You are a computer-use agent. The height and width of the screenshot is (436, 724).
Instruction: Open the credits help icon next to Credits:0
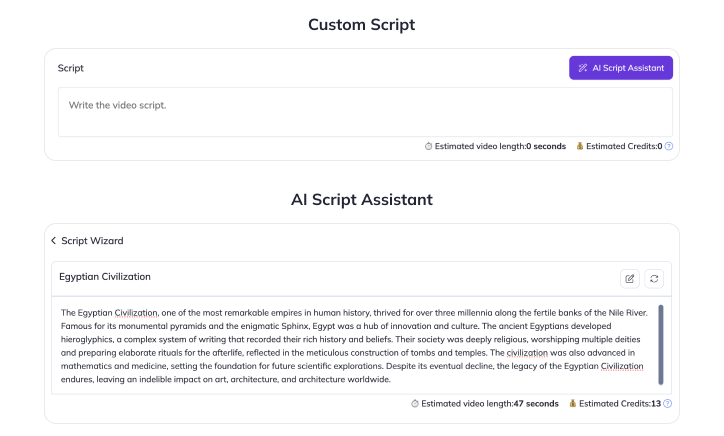(669, 146)
